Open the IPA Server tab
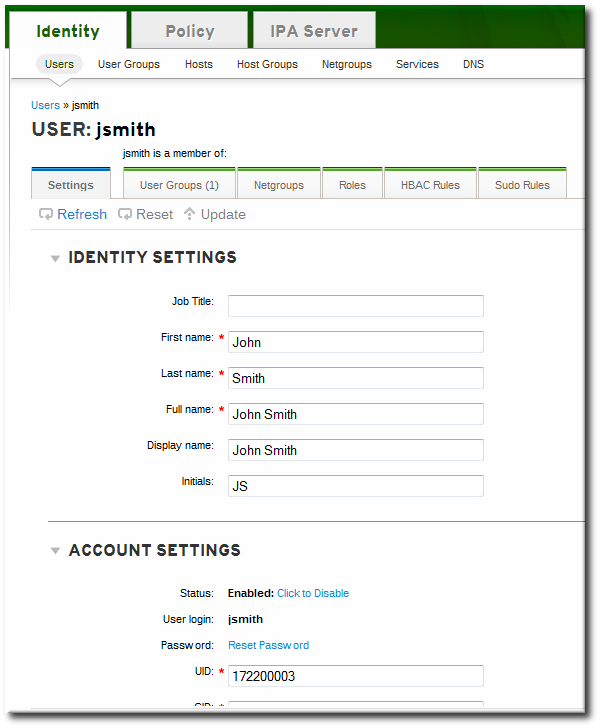Image resolution: width=600 pixels, height=728 pixels. point(314,31)
